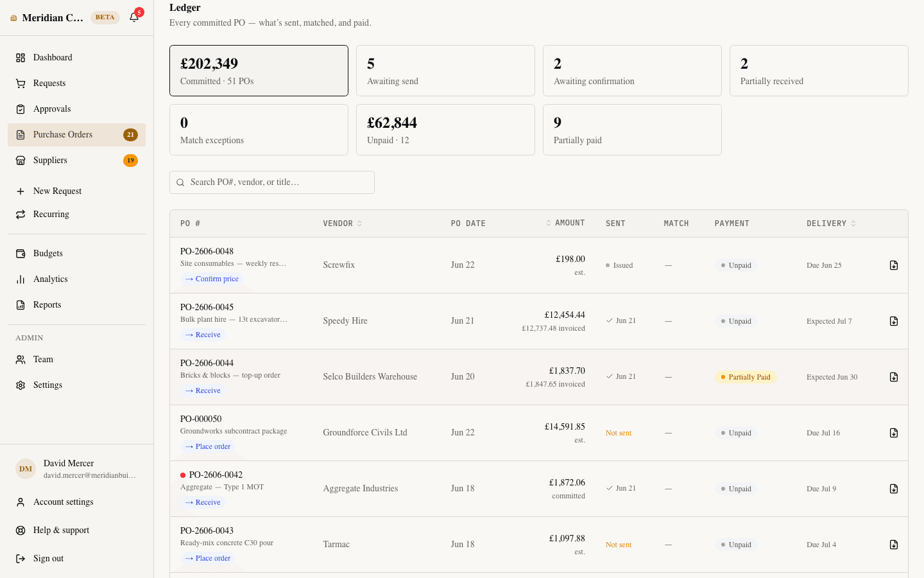
Task: Open PO-2606-0042 order number
Action: point(216,475)
